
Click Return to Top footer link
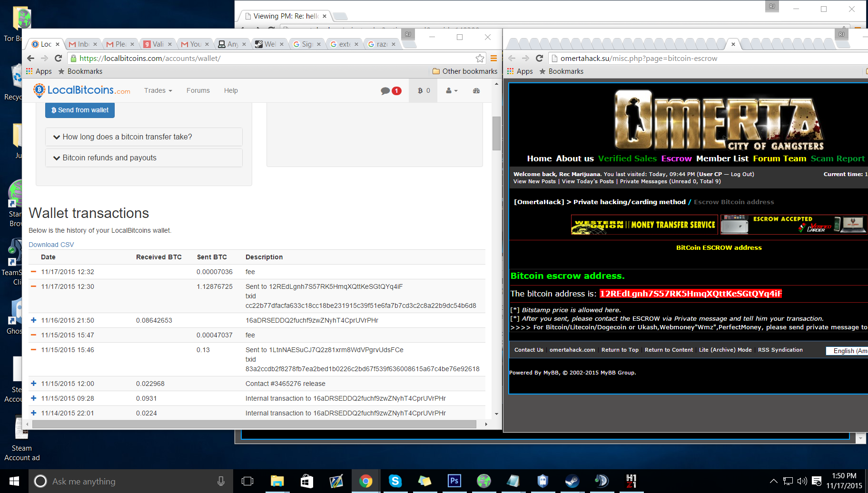pos(620,350)
